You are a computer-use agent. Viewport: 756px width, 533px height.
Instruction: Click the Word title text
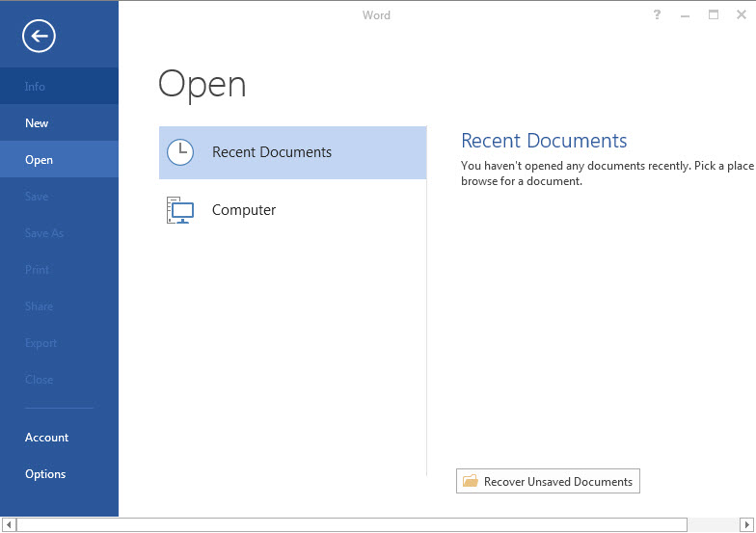point(376,15)
